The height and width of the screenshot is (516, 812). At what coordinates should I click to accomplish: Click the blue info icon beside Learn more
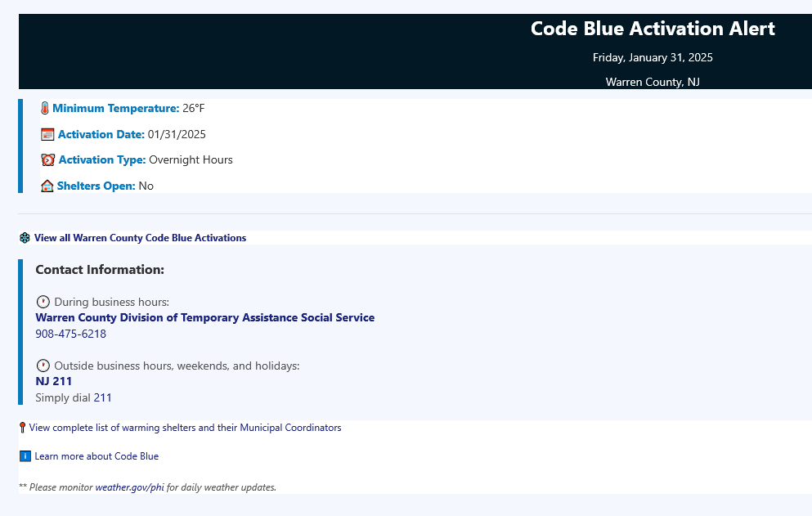point(25,456)
